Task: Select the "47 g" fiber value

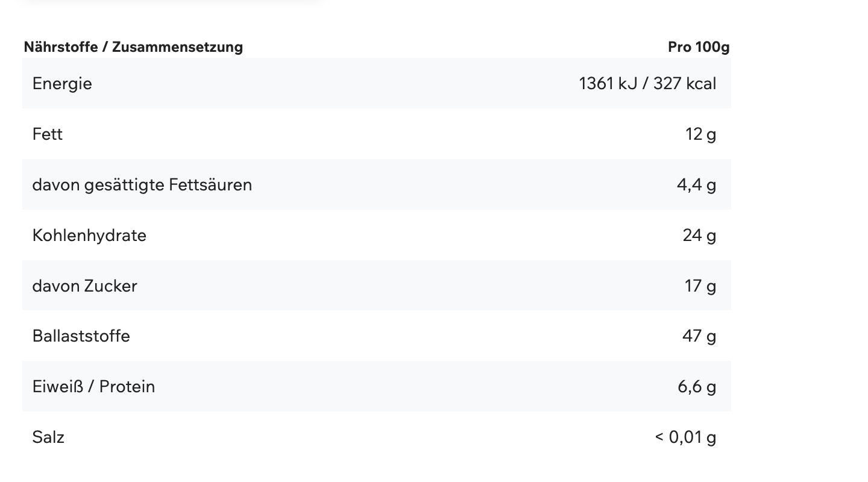Action: (x=699, y=336)
